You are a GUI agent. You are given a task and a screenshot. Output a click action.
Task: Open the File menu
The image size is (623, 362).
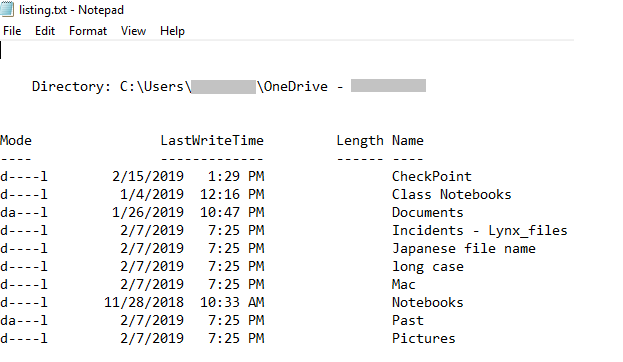(x=12, y=31)
